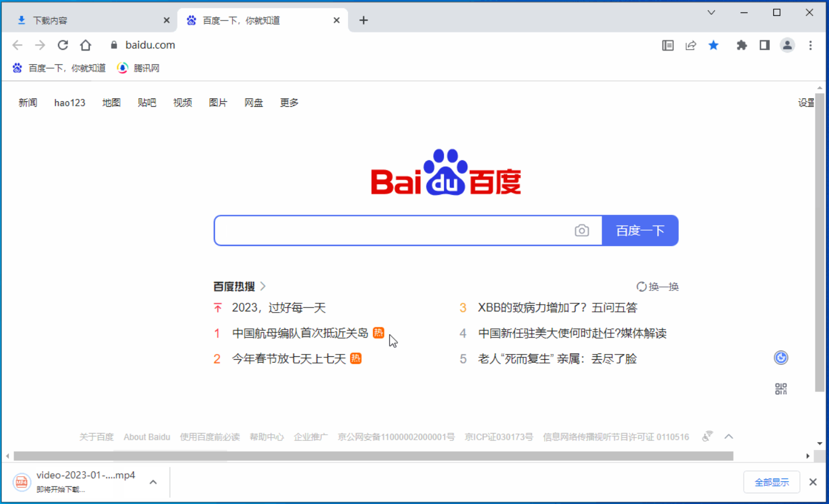Open 使用百度前必读 footer link
Screen dimensions: 829x504
click(x=210, y=437)
